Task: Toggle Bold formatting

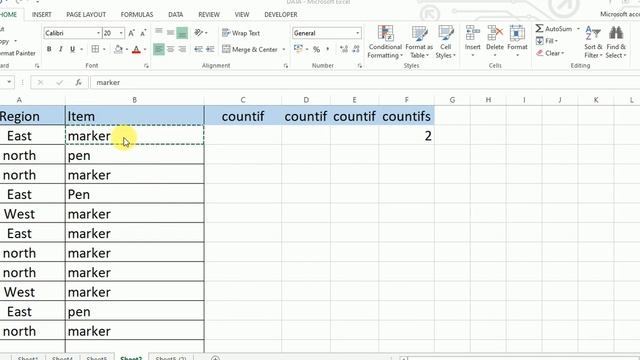Action: point(49,49)
